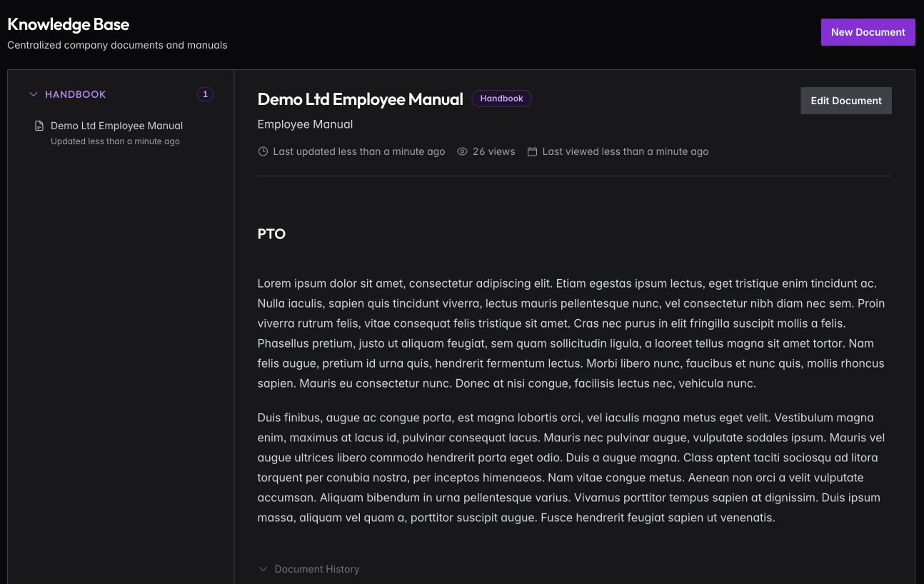
Task: Click the paragraph starting with Lorem ipsum
Action: click(x=571, y=333)
